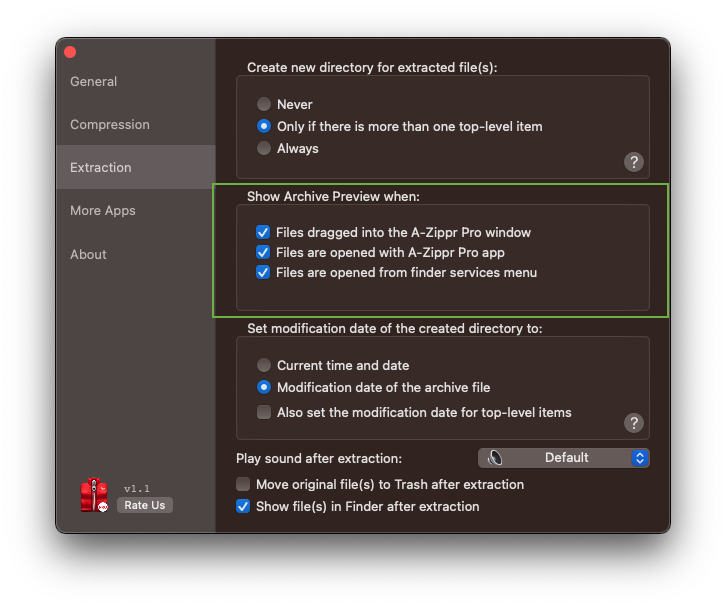Toggle Files opened from finder services menu
The width and height of the screenshot is (726, 607).
(263, 272)
